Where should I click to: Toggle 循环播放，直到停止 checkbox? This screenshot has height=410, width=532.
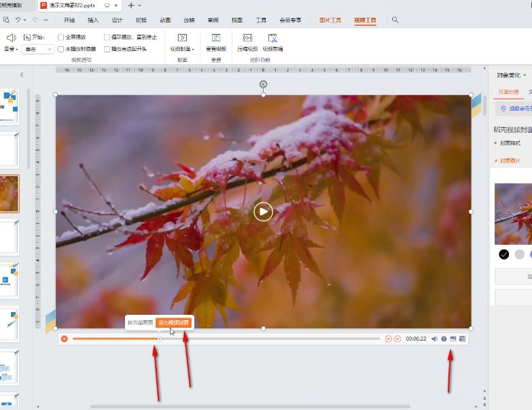pyautogui.click(x=107, y=37)
